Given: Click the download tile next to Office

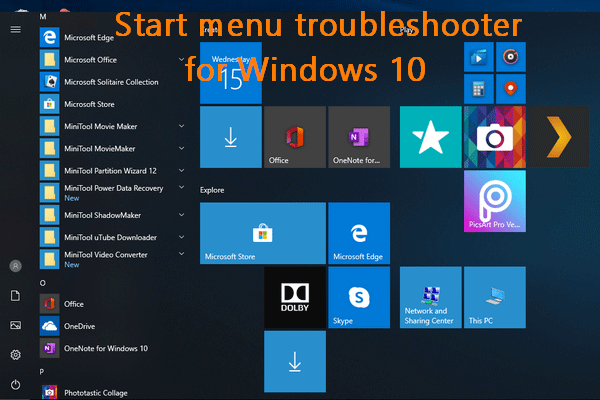Looking at the screenshot, I should [x=231, y=137].
